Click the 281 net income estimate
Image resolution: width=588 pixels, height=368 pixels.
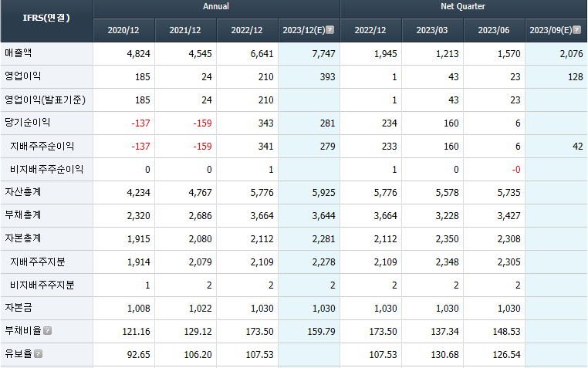coord(327,123)
